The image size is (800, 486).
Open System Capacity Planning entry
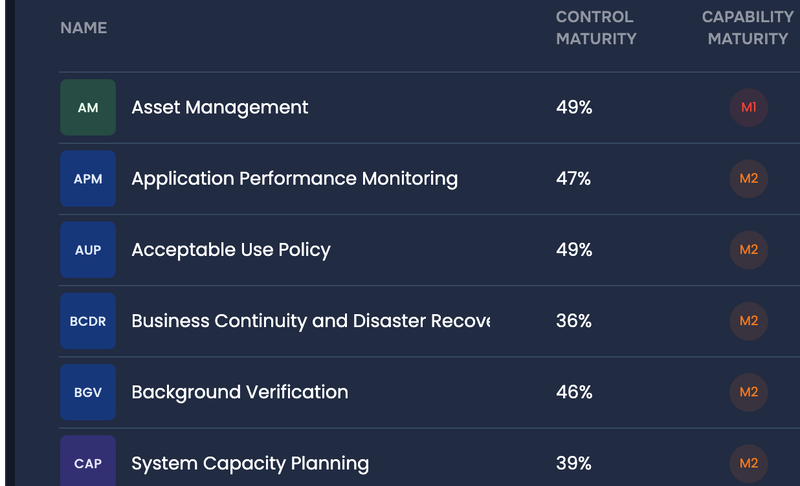coord(250,463)
